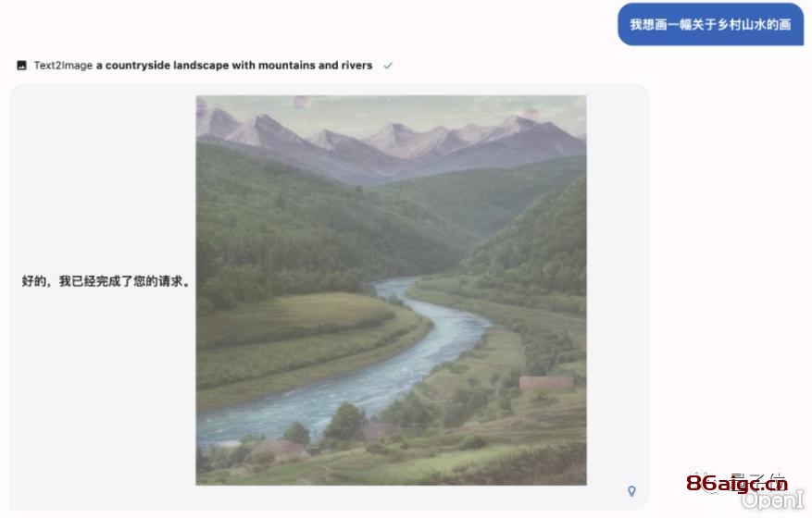This screenshot has height=518, width=812.
Task: Click the terraced fields at the bottom right of the image
Action: coord(518,445)
